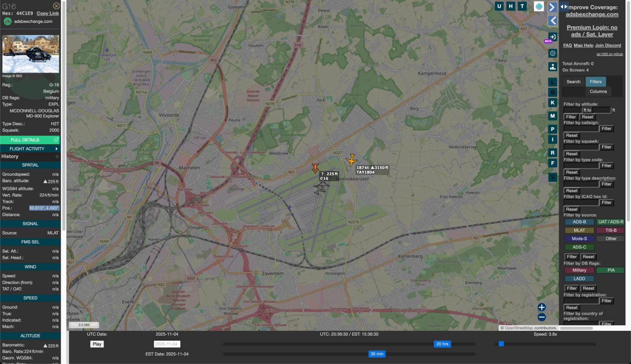Toggle the Military DB flag filter
The image size is (631, 364).
tap(579, 270)
